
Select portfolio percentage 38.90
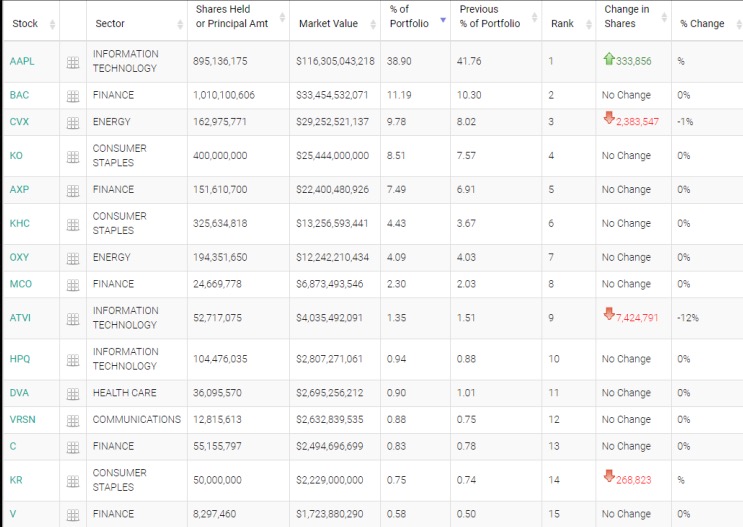pos(399,61)
